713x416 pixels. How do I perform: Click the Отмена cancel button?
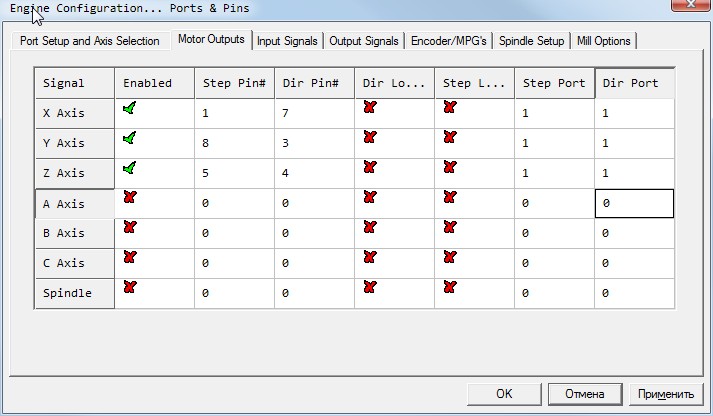coord(585,393)
